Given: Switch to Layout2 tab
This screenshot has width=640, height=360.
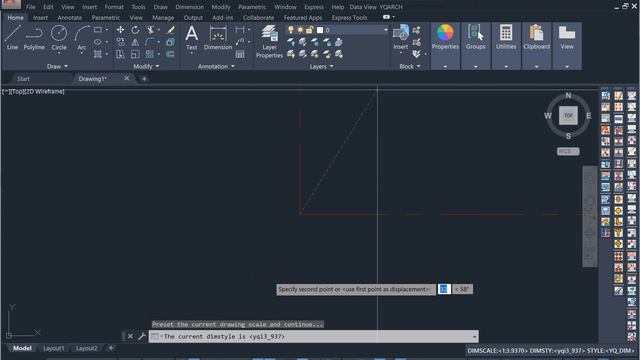Looking at the screenshot, I should click(87, 348).
